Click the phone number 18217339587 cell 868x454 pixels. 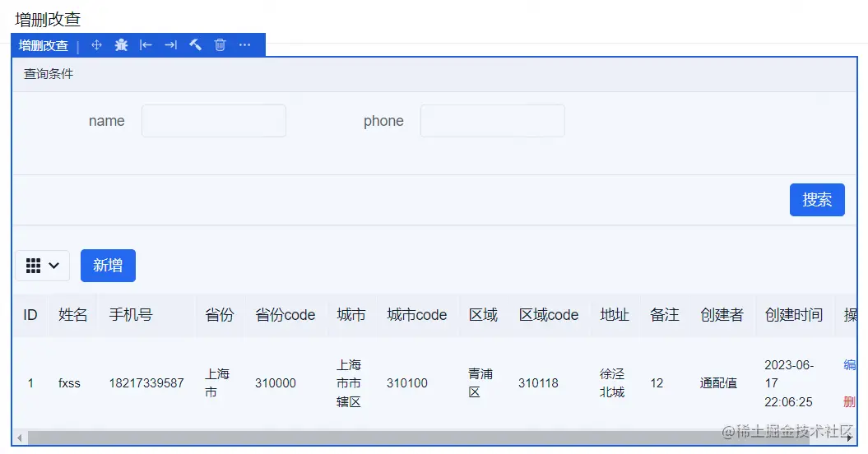(x=146, y=383)
